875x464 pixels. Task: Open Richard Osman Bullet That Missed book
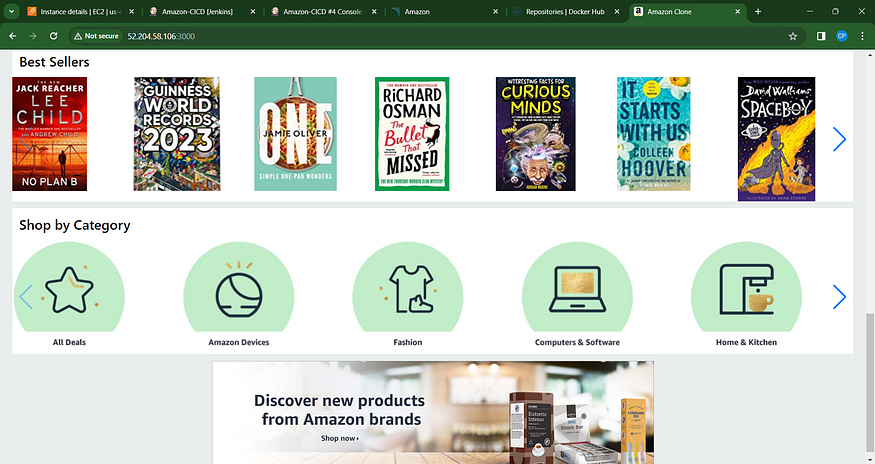pos(412,134)
